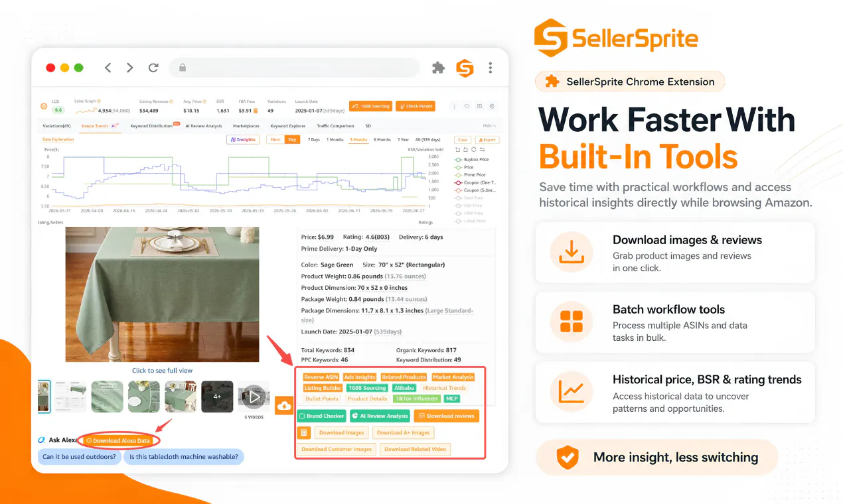Select the 1 Year range
This screenshot has height=504, width=843.
click(x=403, y=140)
